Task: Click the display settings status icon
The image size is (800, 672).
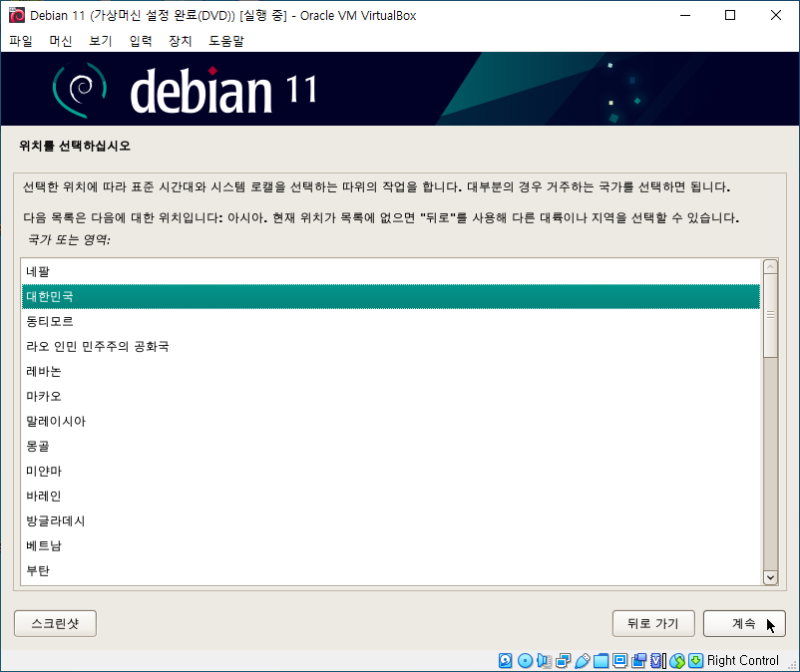Action: [x=619, y=660]
